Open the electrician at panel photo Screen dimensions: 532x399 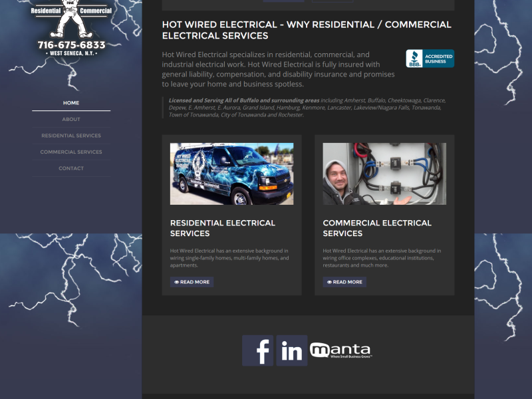tap(384, 174)
